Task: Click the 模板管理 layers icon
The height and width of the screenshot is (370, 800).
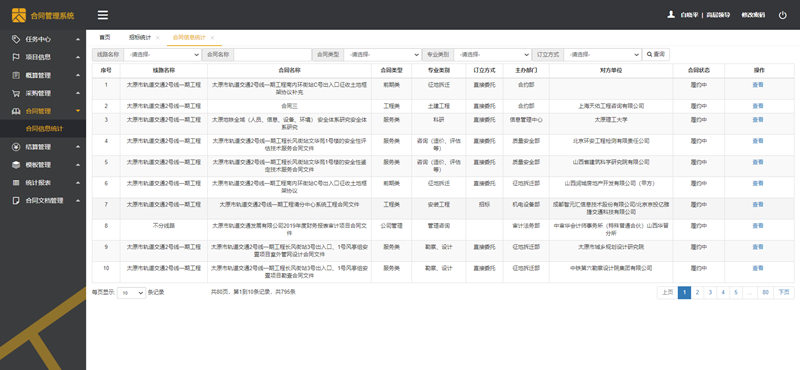Action: [16, 165]
